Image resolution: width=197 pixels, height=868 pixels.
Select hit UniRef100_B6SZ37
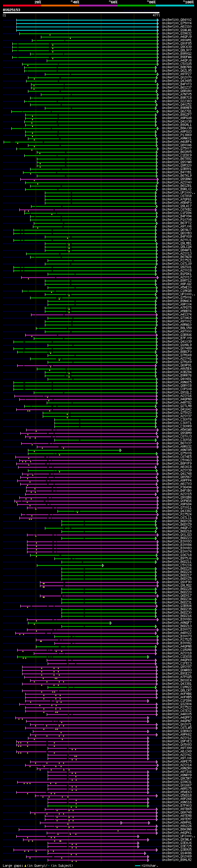click(x=177, y=88)
